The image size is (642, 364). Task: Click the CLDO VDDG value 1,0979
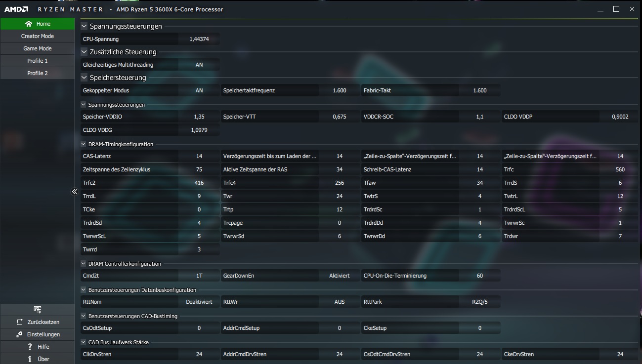(199, 130)
